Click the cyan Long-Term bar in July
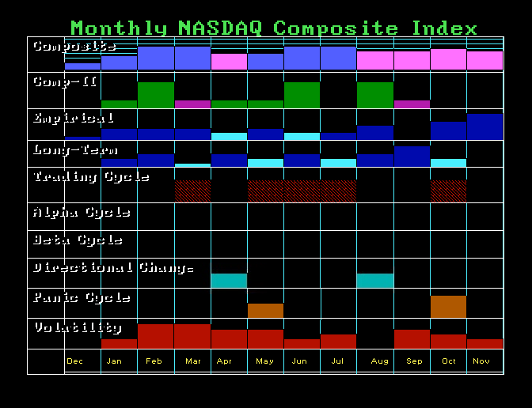 (x=338, y=163)
